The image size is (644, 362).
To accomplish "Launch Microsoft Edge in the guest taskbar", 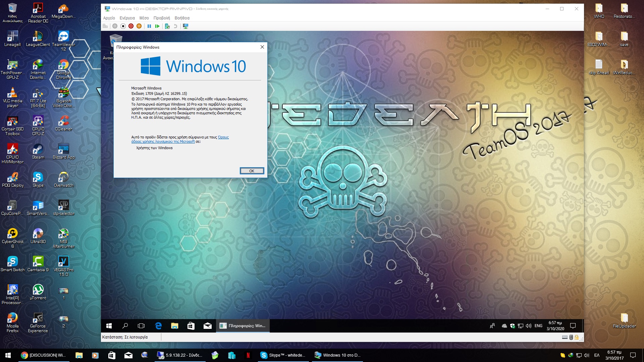I will [x=158, y=326].
